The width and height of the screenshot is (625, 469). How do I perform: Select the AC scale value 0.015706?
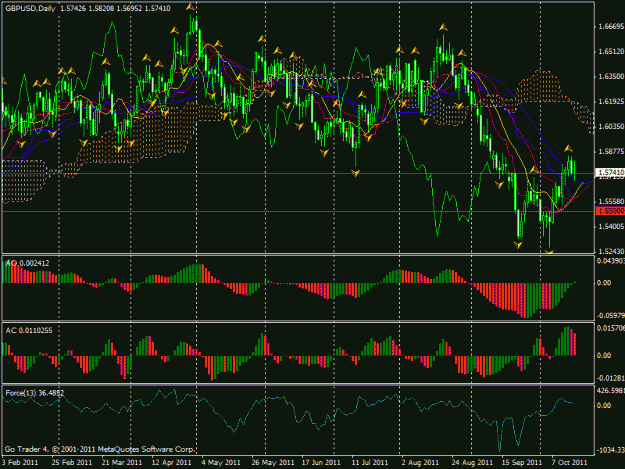click(611, 328)
